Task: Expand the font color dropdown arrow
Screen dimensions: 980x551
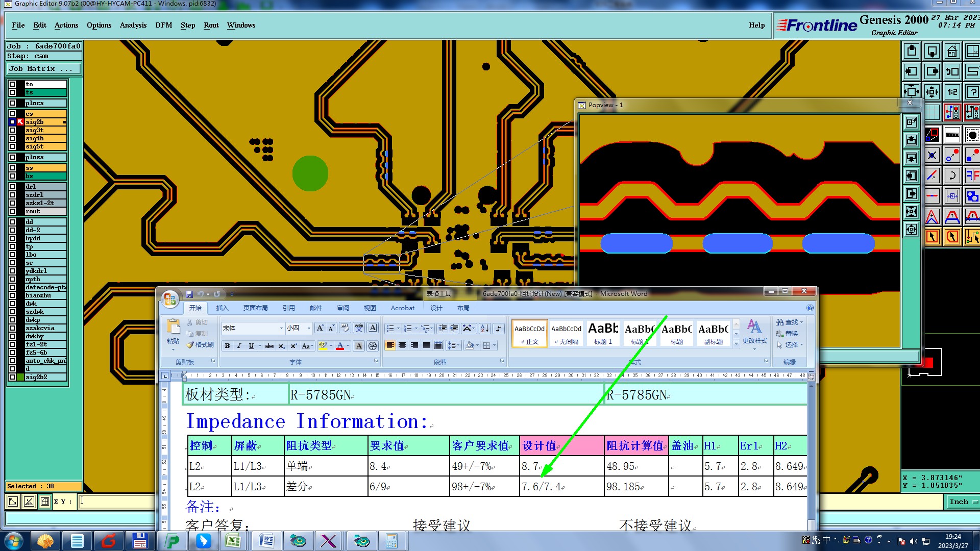Action: tap(348, 346)
